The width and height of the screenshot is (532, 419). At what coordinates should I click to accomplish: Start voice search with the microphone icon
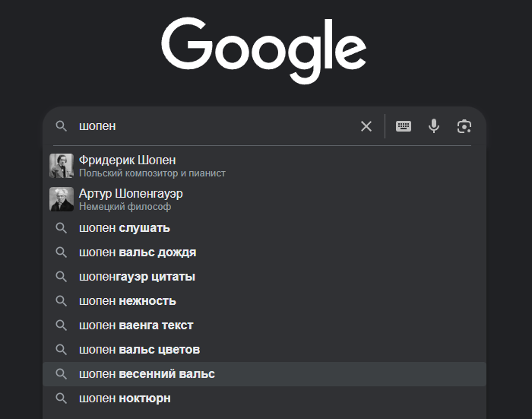pyautogui.click(x=434, y=126)
